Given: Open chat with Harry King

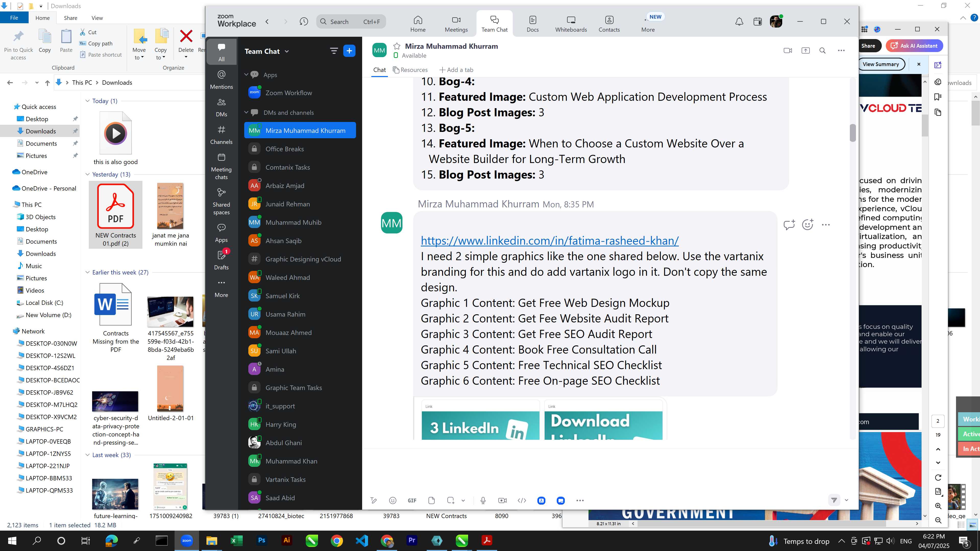Looking at the screenshot, I should [x=300, y=424].
